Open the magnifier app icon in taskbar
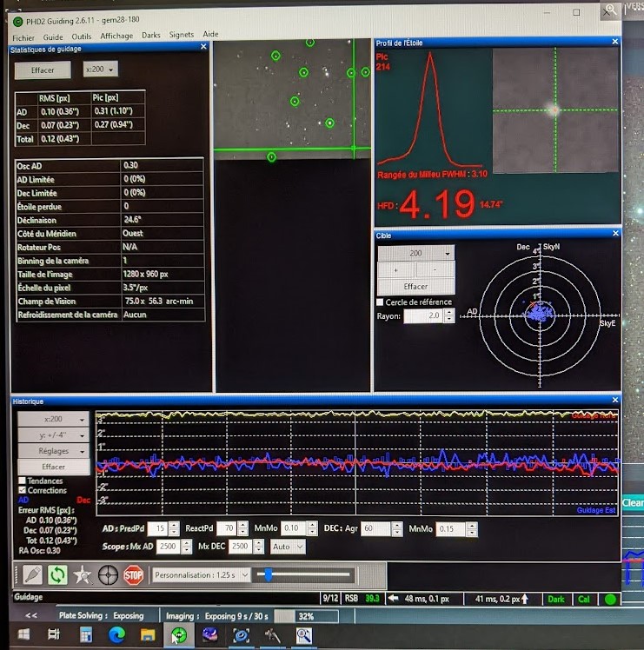 click(x=303, y=634)
